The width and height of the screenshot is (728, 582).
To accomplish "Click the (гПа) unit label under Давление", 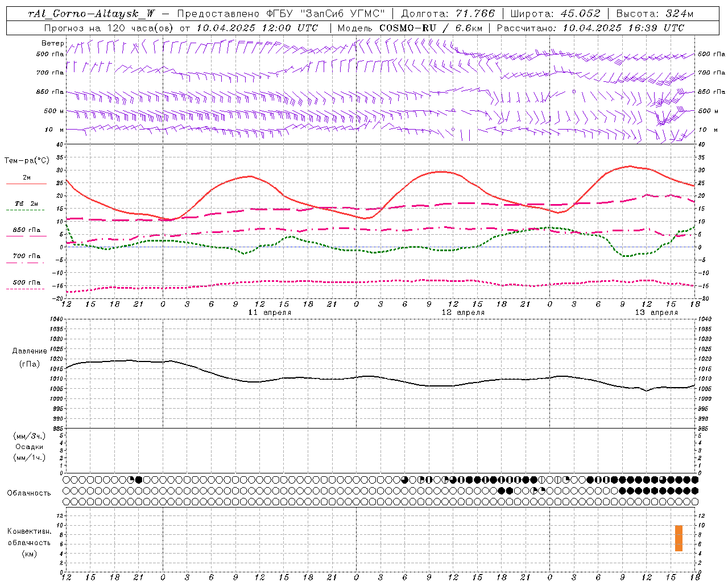I will click(x=30, y=364).
